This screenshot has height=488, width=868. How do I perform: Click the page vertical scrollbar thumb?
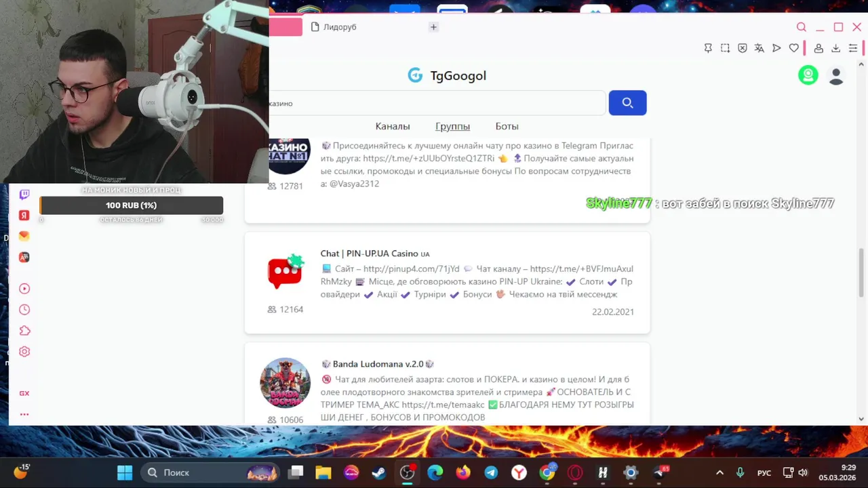pyautogui.click(x=862, y=272)
